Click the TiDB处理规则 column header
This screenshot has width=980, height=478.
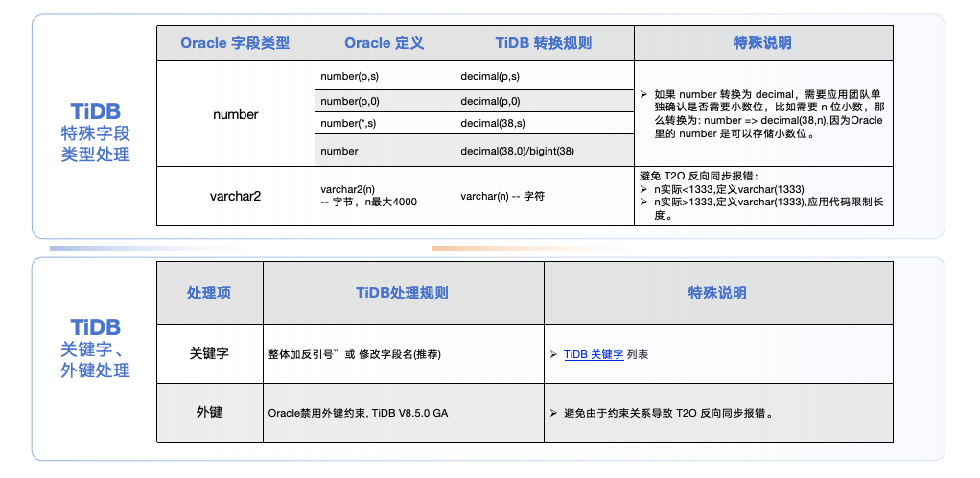[404, 293]
